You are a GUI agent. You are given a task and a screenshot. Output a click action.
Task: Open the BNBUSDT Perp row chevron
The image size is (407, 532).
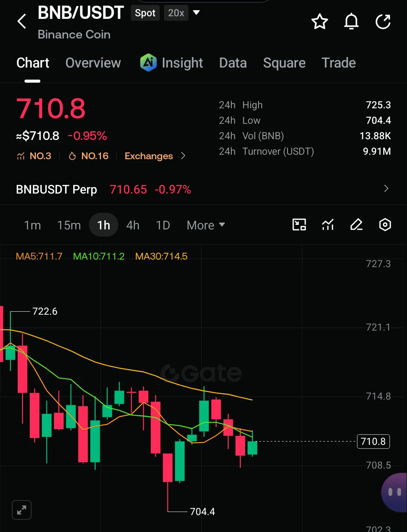click(386, 189)
